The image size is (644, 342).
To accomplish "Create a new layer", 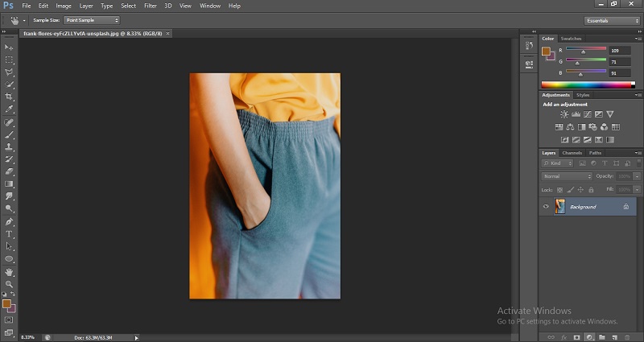I will pos(614,337).
